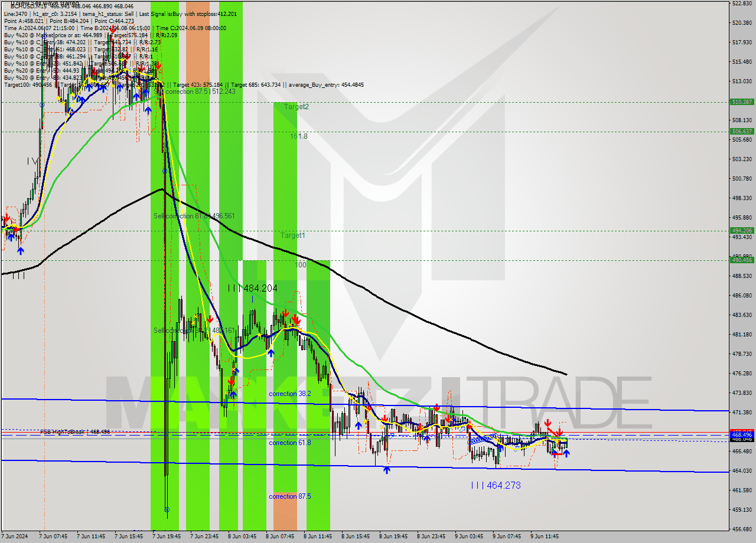Click the green 494.206 price tag on axis
This screenshot has height=543, width=756.
[x=742, y=230]
